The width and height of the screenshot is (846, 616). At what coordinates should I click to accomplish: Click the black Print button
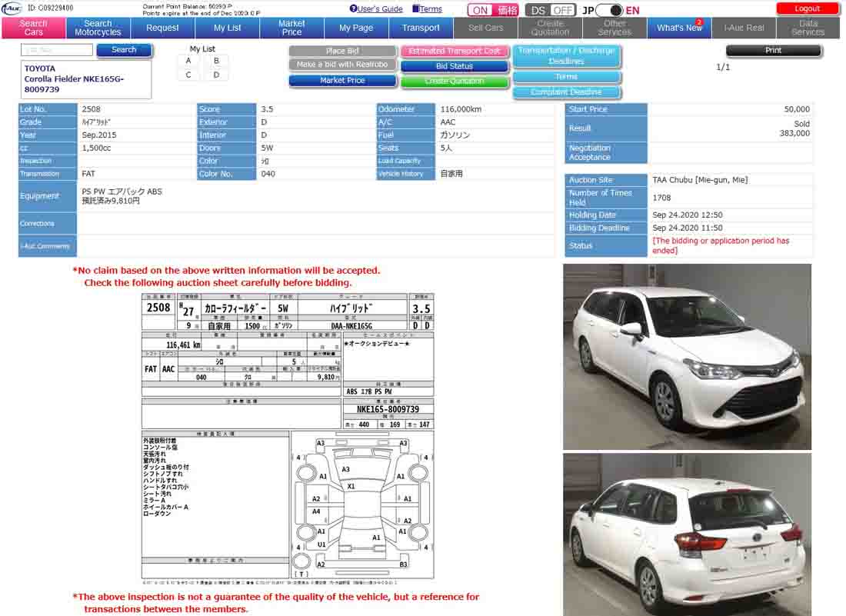(x=773, y=50)
